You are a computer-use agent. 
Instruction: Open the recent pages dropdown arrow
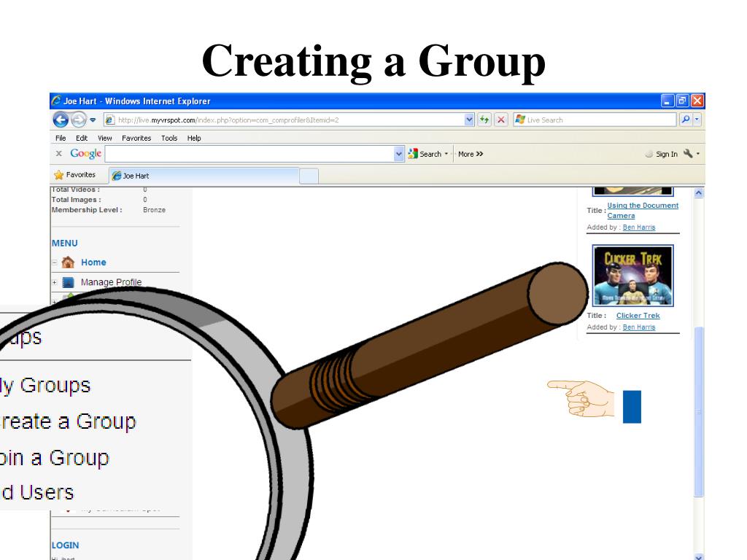point(93,120)
